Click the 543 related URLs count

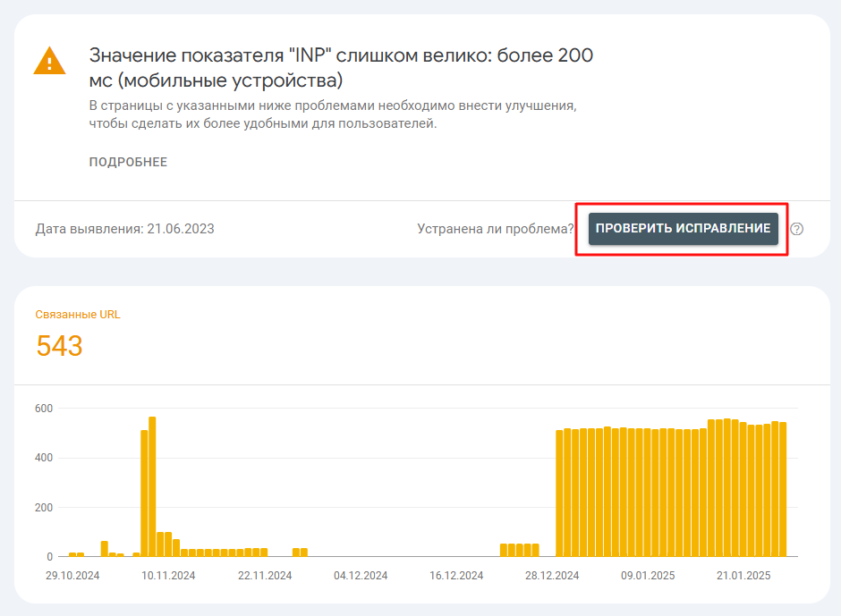[x=60, y=346]
